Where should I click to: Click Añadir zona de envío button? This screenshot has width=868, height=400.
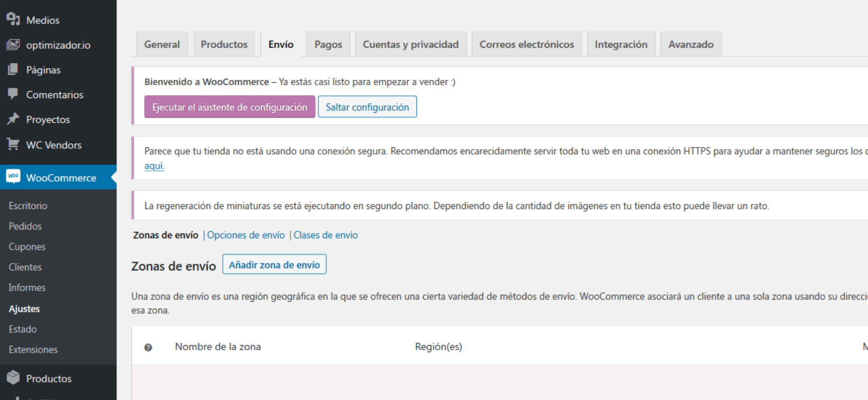274,265
